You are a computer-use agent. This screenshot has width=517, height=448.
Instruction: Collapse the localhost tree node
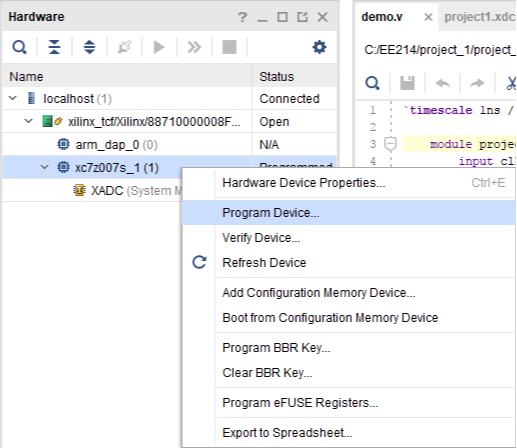pos(13,98)
